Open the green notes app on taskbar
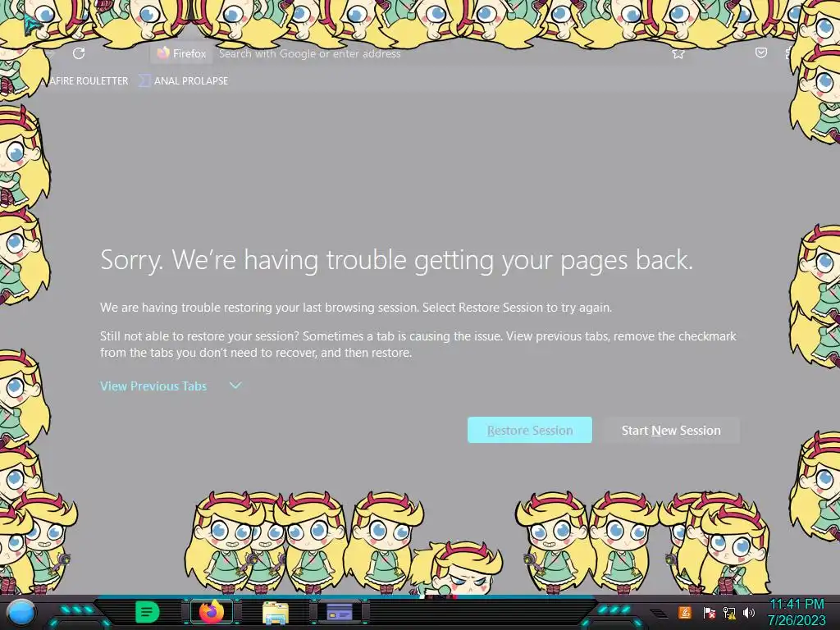This screenshot has width=840, height=630. [148, 612]
